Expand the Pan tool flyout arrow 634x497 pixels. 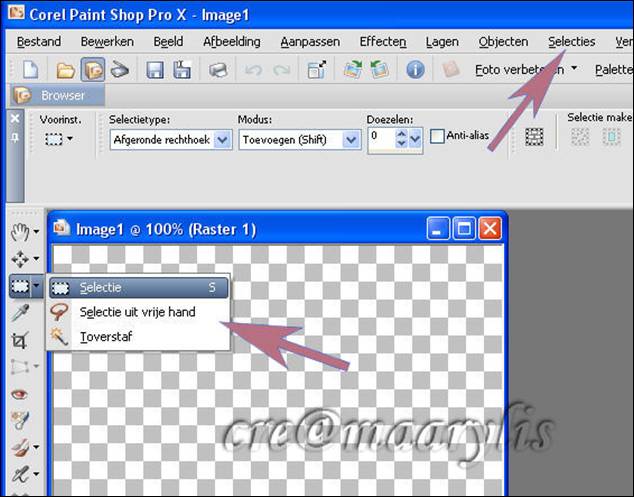36,232
